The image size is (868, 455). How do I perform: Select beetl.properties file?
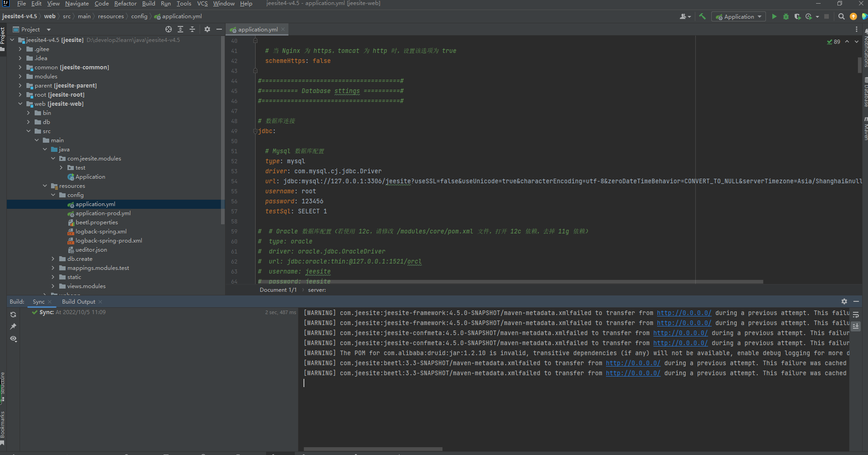[x=97, y=222]
